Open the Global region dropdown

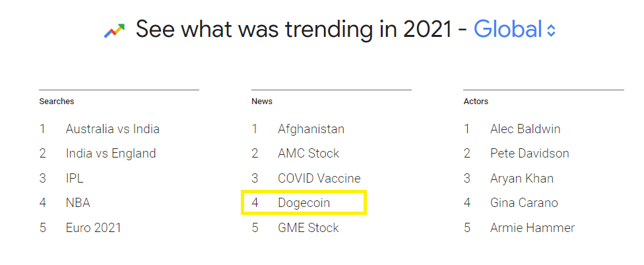pyautogui.click(x=508, y=29)
